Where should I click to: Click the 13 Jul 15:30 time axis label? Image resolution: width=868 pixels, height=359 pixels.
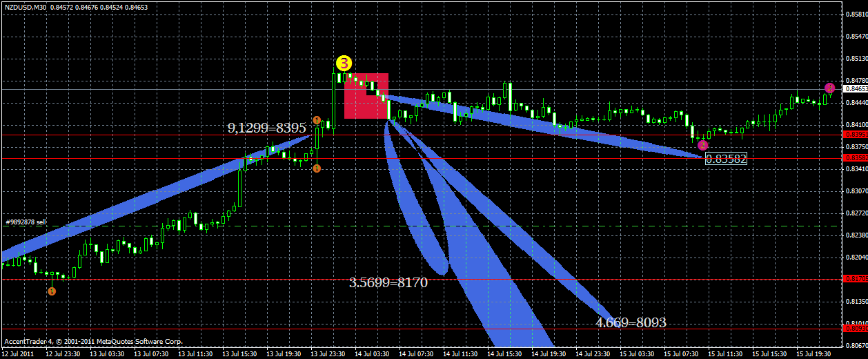coord(241,353)
